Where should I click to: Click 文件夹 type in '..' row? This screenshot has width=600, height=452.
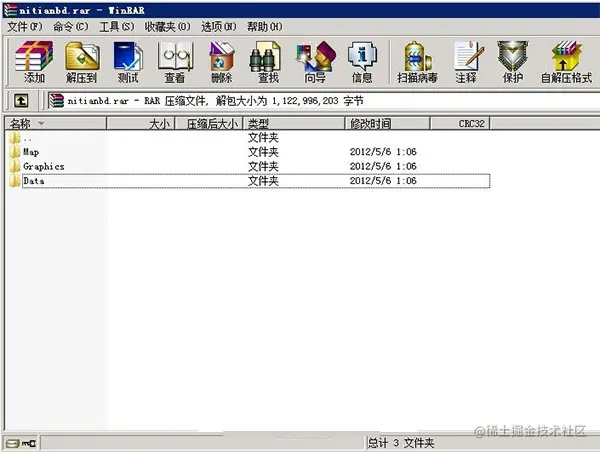tap(263, 137)
